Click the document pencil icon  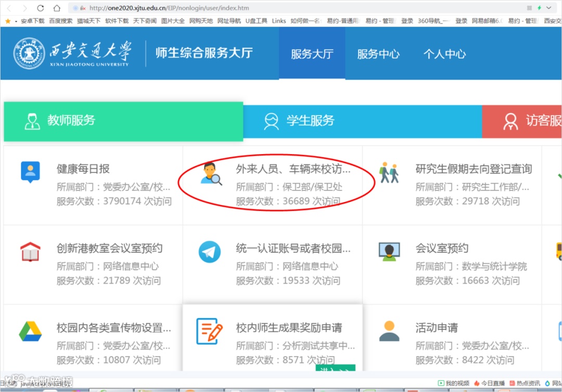click(x=210, y=332)
